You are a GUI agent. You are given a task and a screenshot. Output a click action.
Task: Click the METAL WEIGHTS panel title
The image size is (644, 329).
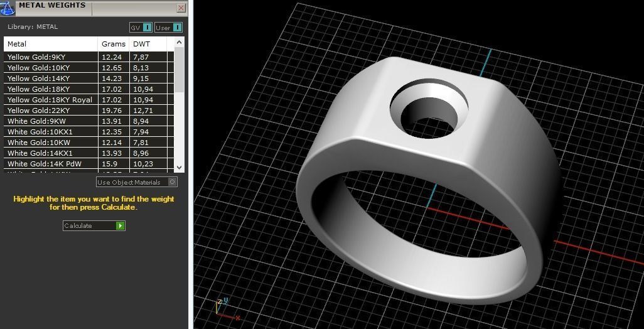click(52, 6)
